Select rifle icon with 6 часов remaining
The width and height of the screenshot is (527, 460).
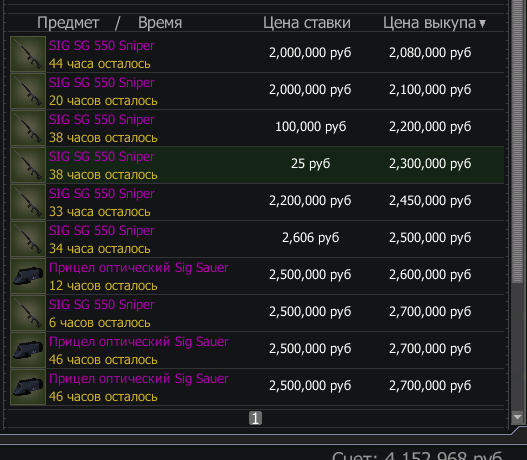pyautogui.click(x=28, y=313)
